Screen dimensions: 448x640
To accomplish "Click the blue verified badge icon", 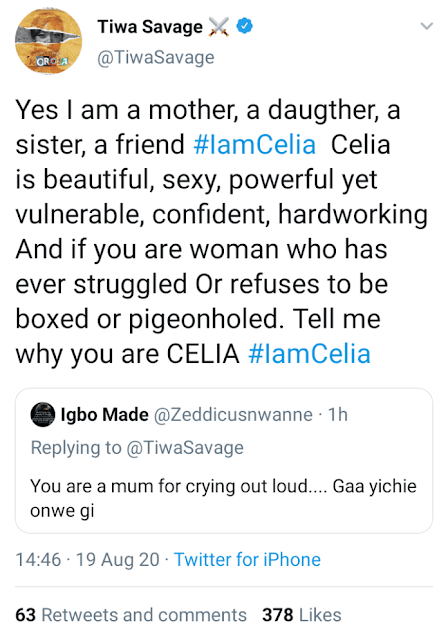I will [245, 26].
